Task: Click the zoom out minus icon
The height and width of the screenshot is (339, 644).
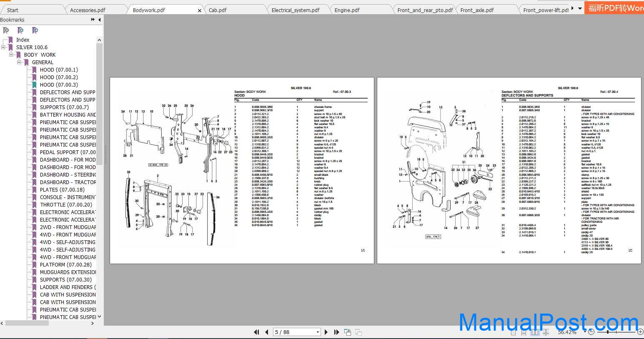Action: [591, 332]
